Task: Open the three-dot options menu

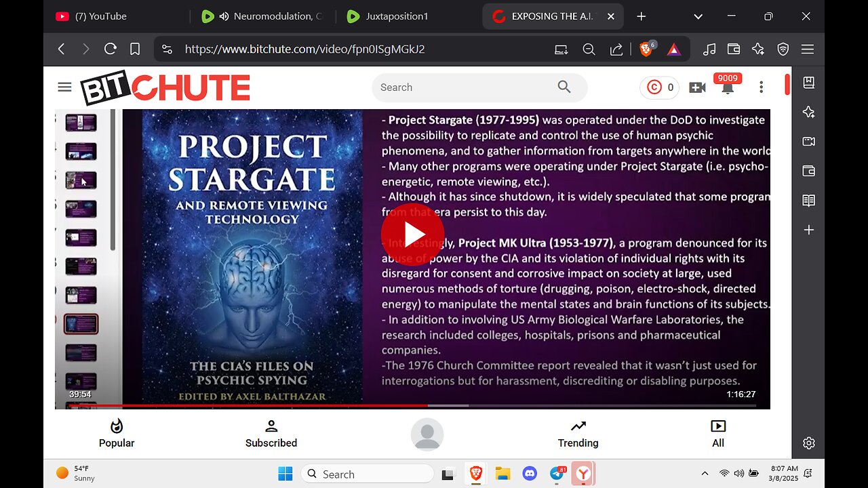Action: tap(761, 87)
